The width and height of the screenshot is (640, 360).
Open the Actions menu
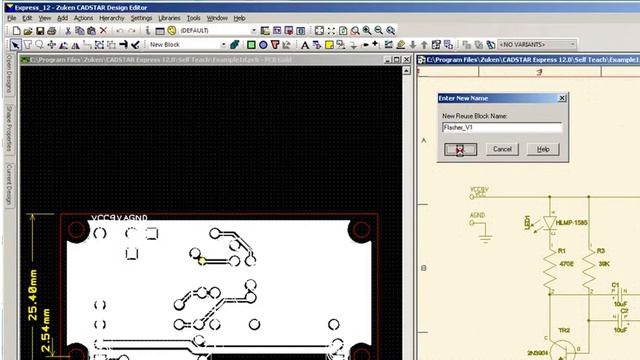(x=83, y=18)
